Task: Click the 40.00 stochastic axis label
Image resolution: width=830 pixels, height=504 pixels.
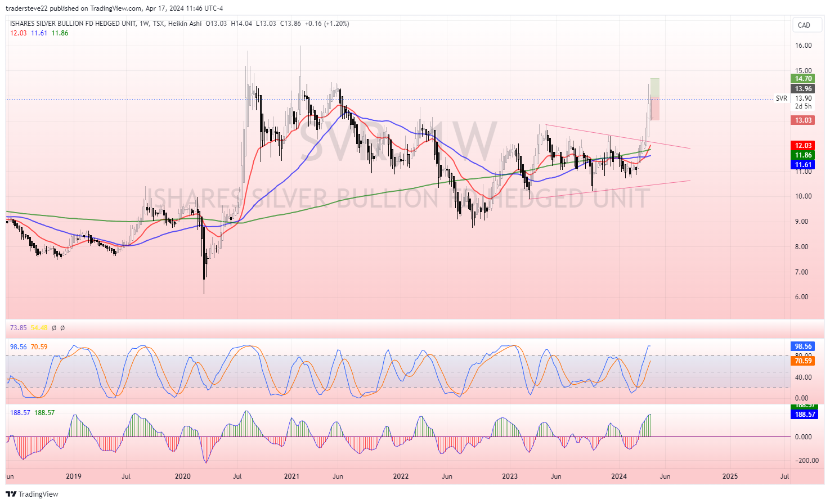Action: pyautogui.click(x=803, y=377)
